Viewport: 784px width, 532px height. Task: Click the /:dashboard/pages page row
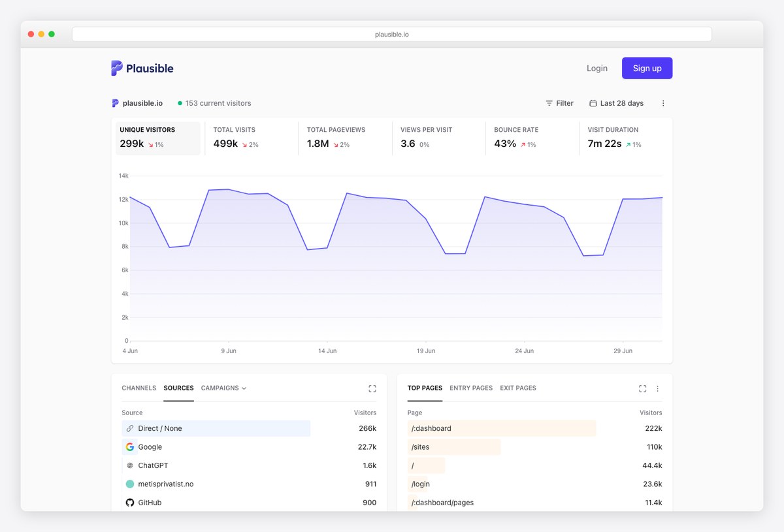pos(535,503)
